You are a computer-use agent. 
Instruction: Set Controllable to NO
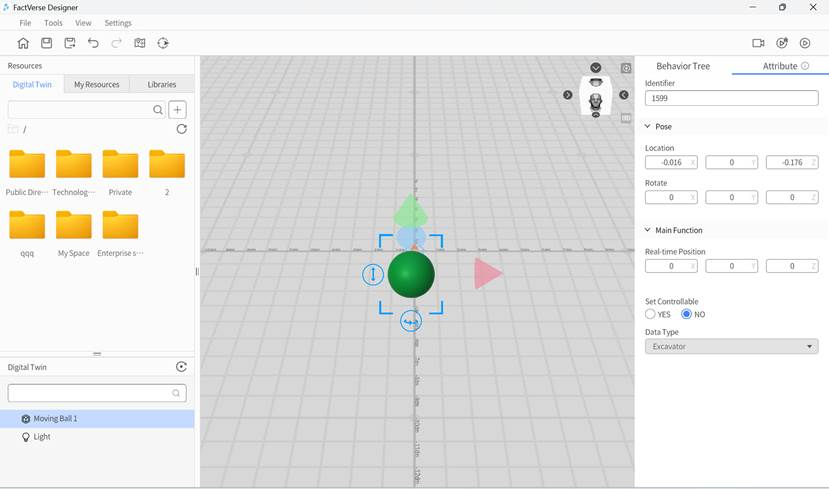coord(686,314)
